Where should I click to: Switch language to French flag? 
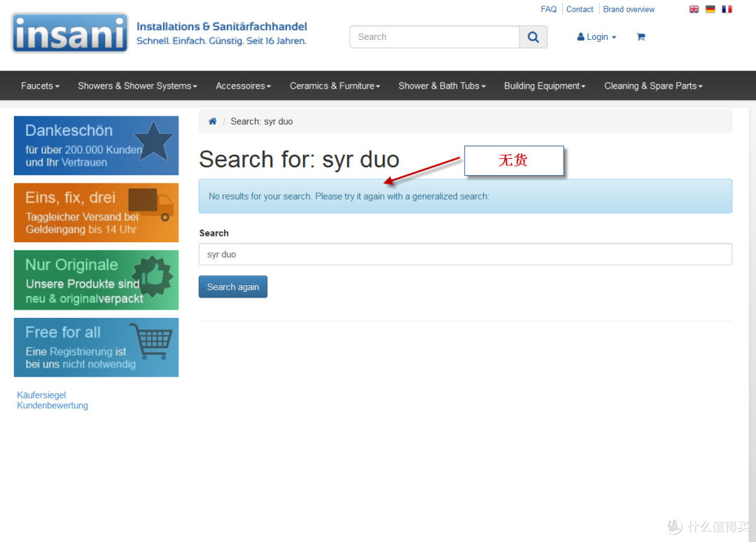727,9
